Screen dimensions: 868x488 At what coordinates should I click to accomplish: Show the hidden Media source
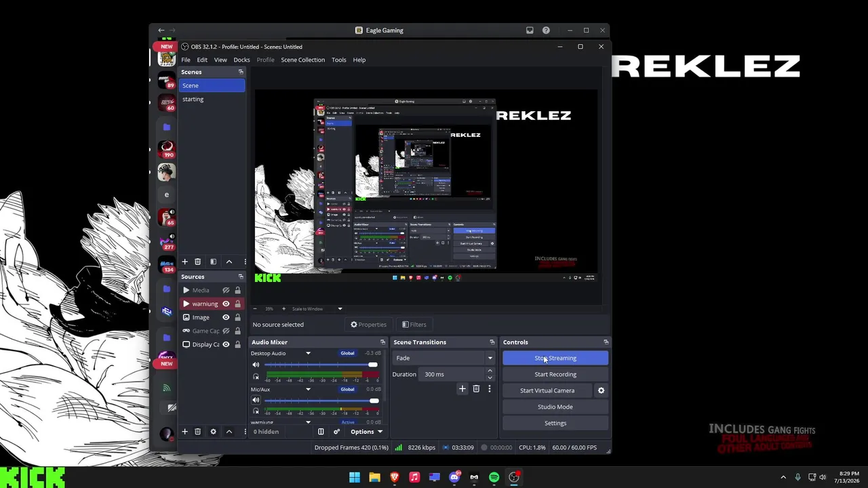(x=226, y=290)
